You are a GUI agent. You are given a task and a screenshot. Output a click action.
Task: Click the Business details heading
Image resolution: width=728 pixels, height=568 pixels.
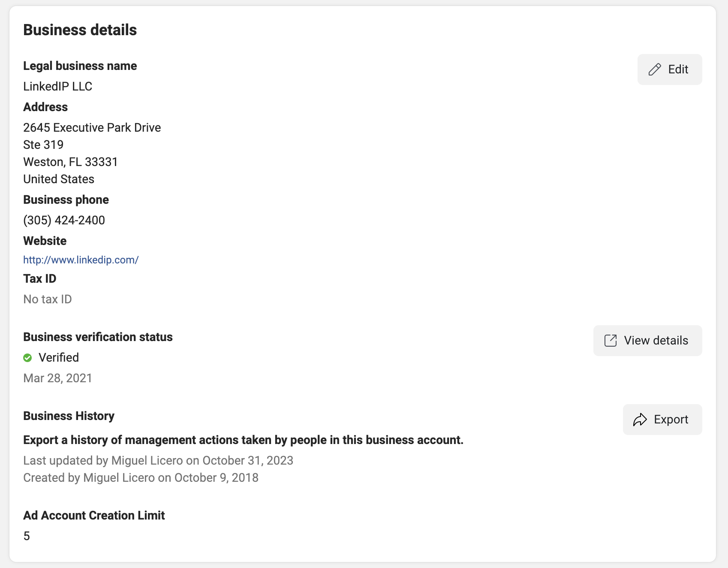pyautogui.click(x=80, y=30)
